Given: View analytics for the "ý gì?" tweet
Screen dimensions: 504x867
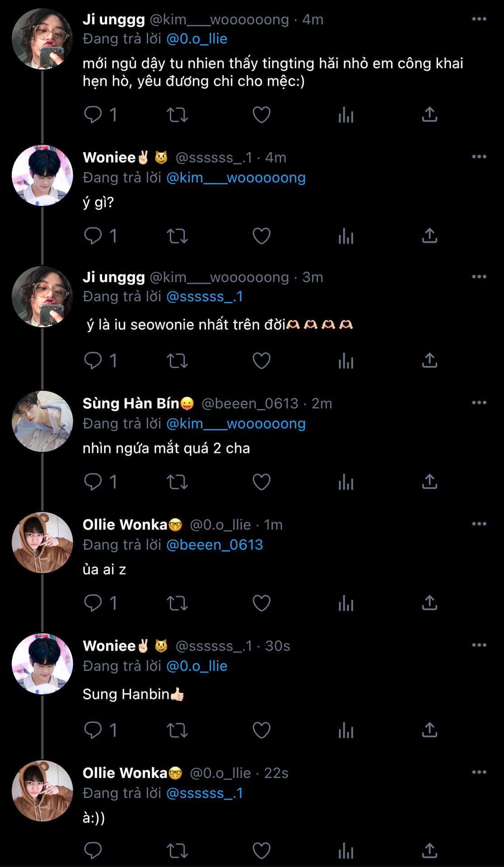Looking at the screenshot, I should [x=346, y=236].
